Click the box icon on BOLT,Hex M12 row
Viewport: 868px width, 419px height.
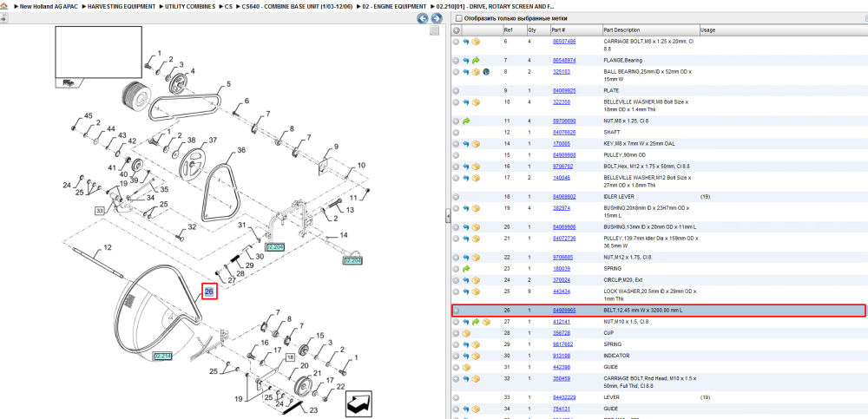point(476,167)
